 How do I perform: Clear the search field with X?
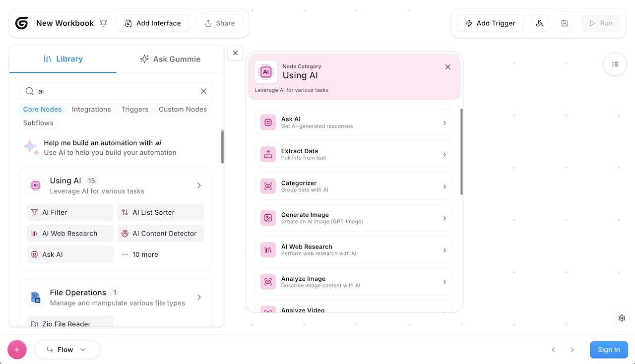pos(203,91)
